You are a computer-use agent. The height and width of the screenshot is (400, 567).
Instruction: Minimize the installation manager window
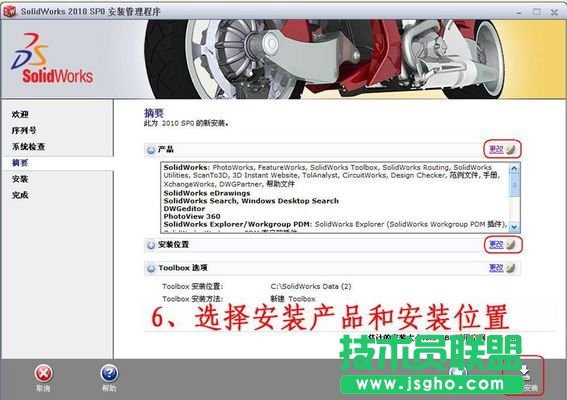[x=519, y=12]
